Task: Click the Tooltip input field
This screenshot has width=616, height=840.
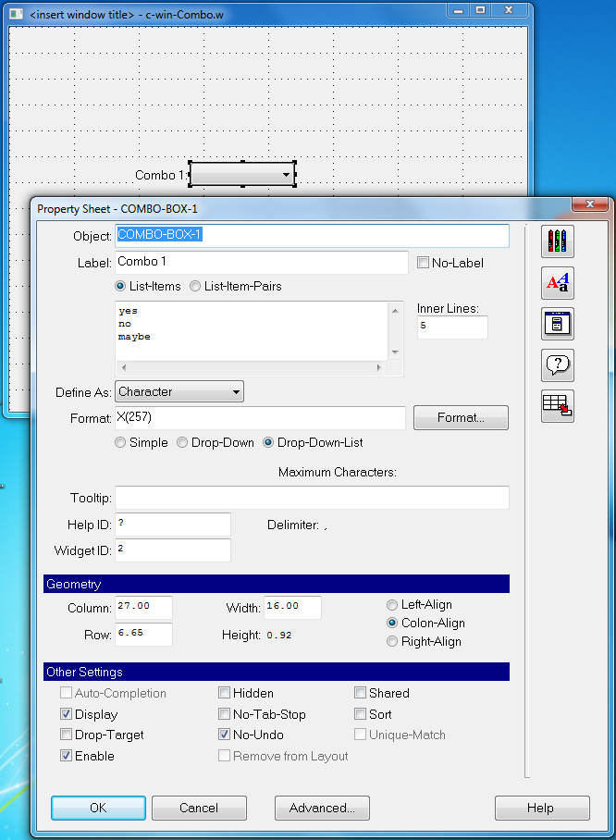Action: coord(313,498)
